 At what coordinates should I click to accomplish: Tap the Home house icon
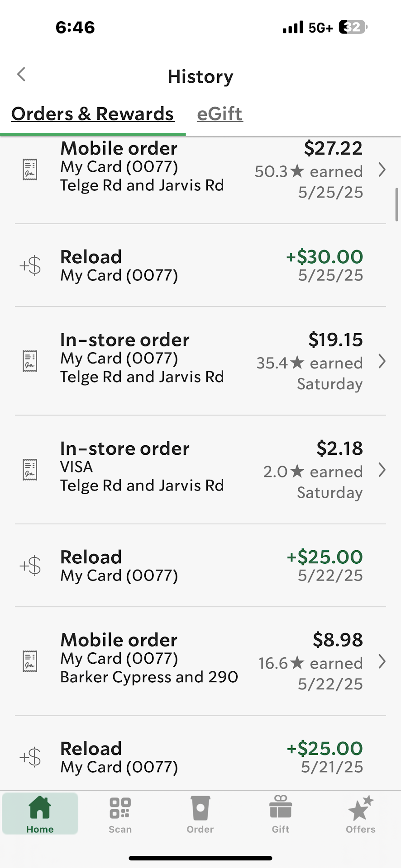40,814
